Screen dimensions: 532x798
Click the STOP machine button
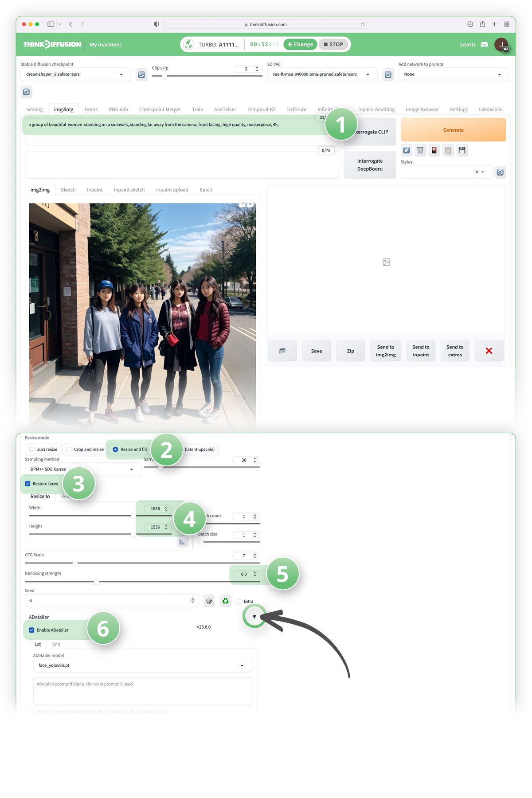pyautogui.click(x=333, y=44)
